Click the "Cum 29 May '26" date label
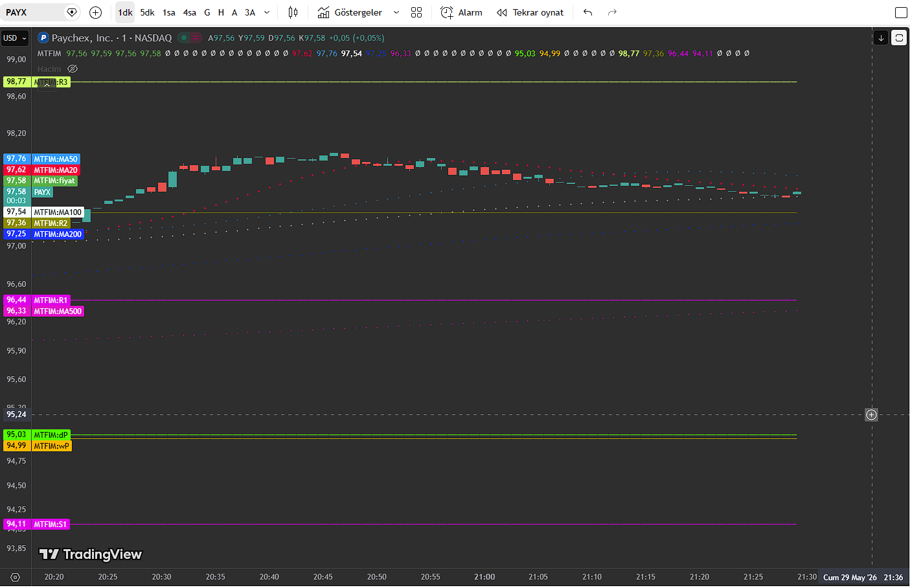Screen dimensions: 910x588 click(x=850, y=578)
